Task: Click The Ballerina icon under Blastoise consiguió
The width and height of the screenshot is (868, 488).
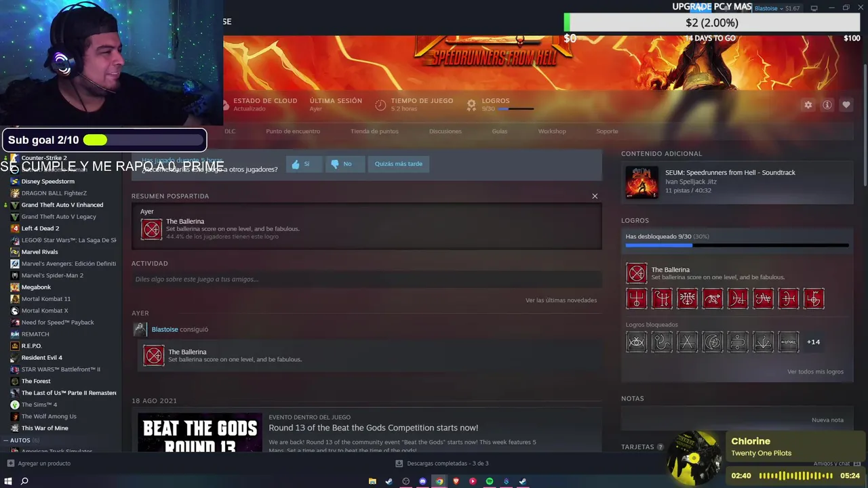Action: click(x=153, y=355)
